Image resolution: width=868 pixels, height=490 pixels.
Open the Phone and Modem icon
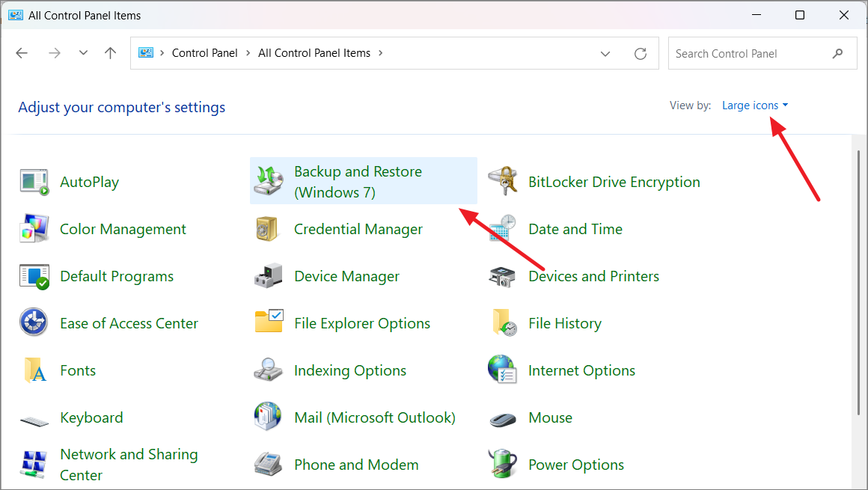[x=269, y=464]
